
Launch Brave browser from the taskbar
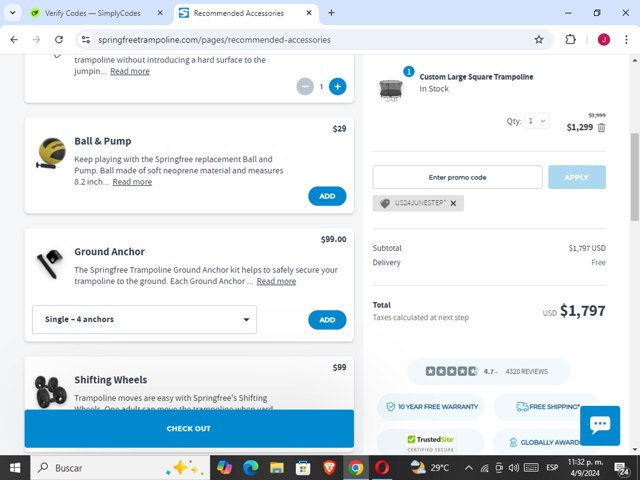(329, 468)
